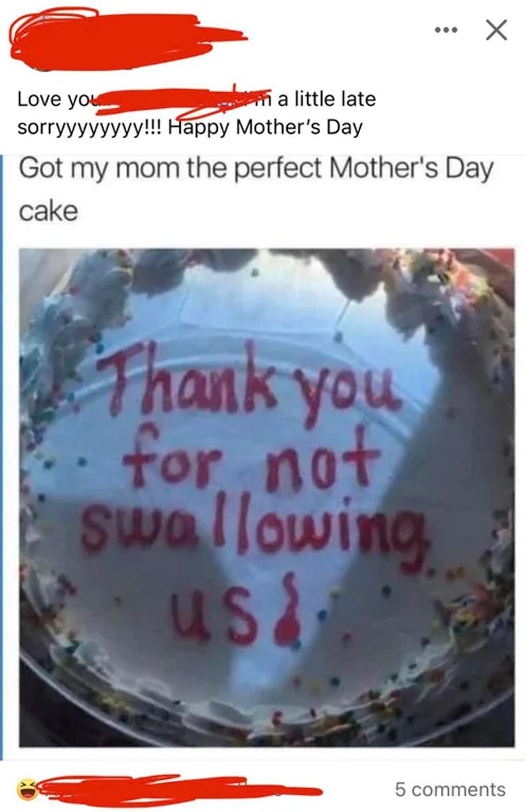View the 5 comments link
Image resolution: width=525 pixels, height=812 pixels.
450,789
